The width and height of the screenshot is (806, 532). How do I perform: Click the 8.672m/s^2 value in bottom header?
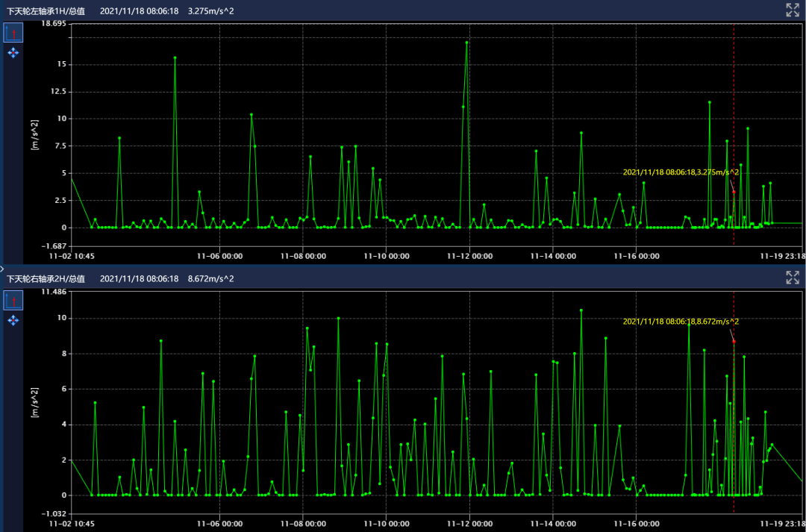click(x=210, y=278)
